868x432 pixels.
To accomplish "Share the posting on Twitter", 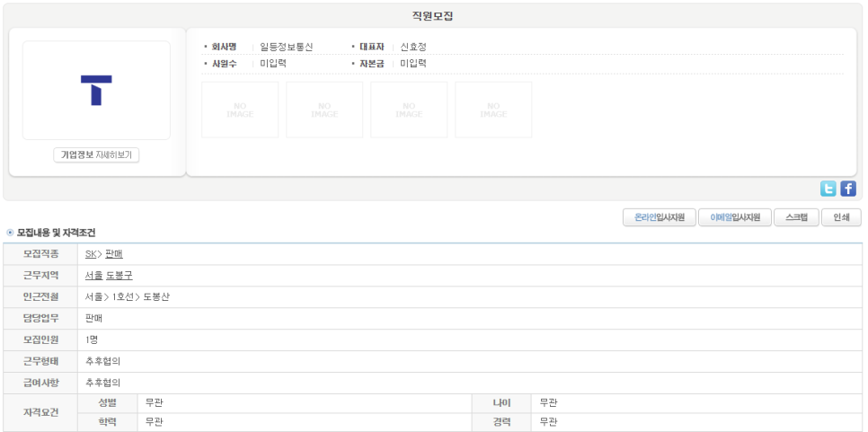I will pyautogui.click(x=828, y=189).
